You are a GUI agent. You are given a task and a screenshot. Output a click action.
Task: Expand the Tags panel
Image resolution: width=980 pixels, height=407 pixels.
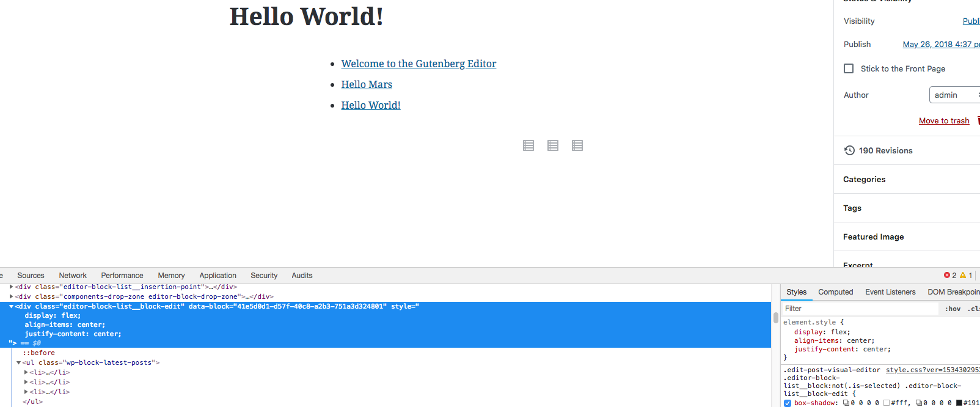click(907, 208)
